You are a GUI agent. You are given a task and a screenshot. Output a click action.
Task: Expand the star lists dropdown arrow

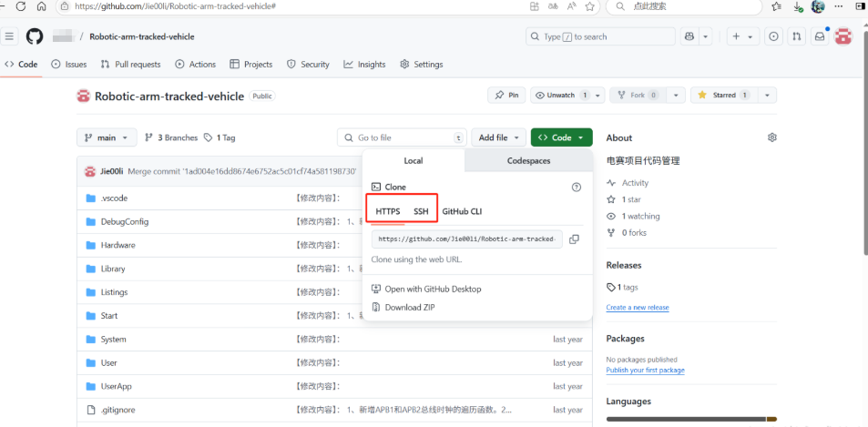tap(767, 95)
